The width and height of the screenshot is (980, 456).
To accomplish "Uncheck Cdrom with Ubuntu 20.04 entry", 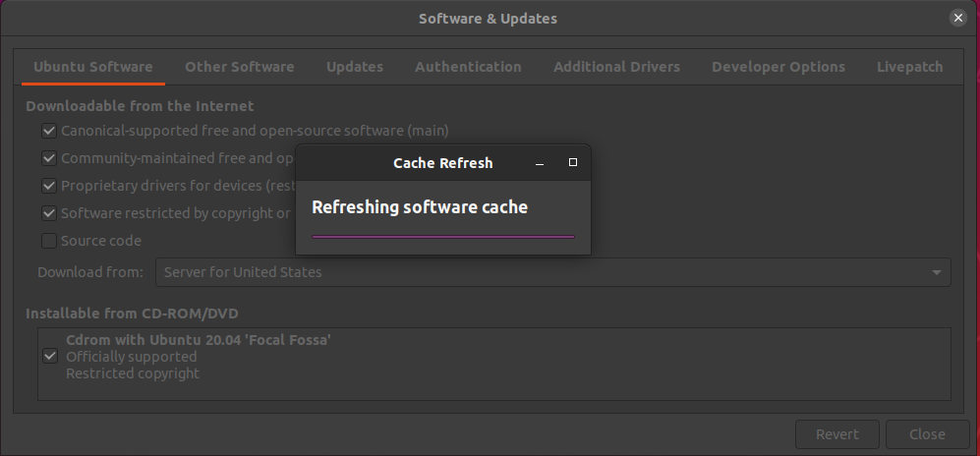I will point(50,356).
